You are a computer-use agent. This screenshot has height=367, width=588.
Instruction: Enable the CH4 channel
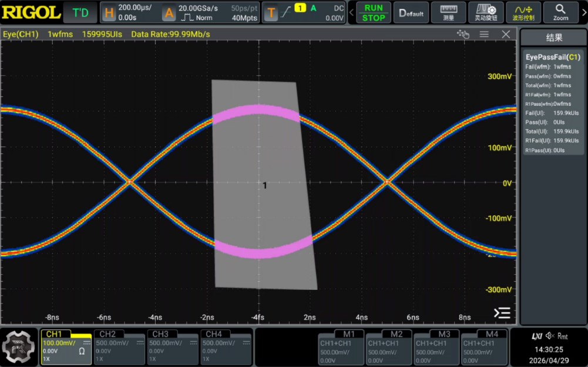226,347
